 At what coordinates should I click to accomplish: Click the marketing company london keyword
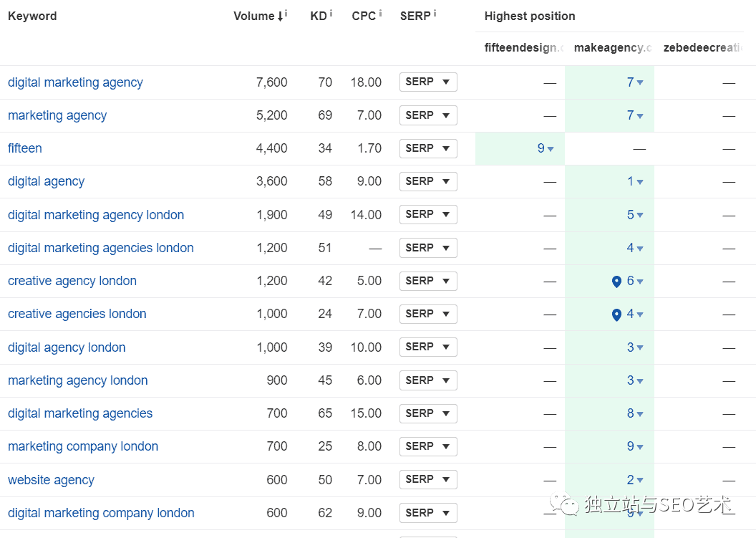(x=83, y=446)
